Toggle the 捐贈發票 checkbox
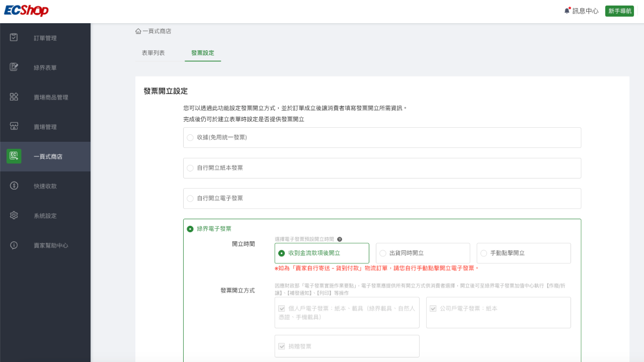 pos(282,346)
